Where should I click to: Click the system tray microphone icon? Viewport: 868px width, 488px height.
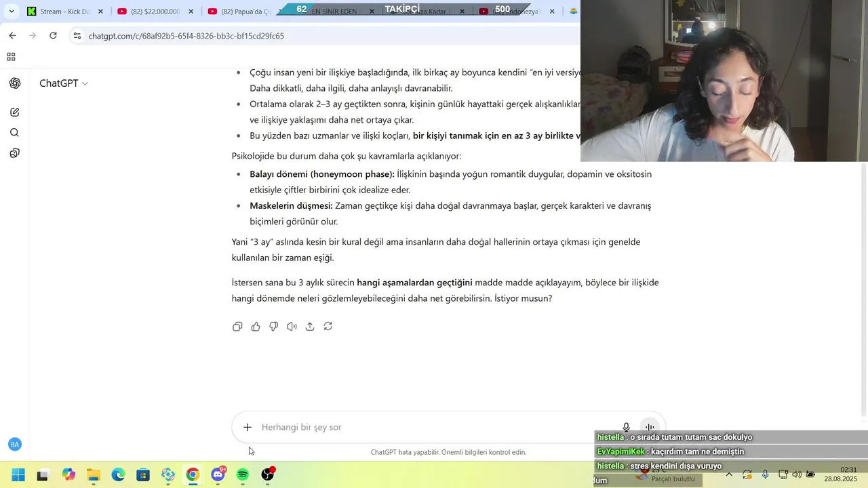pyautogui.click(x=765, y=474)
